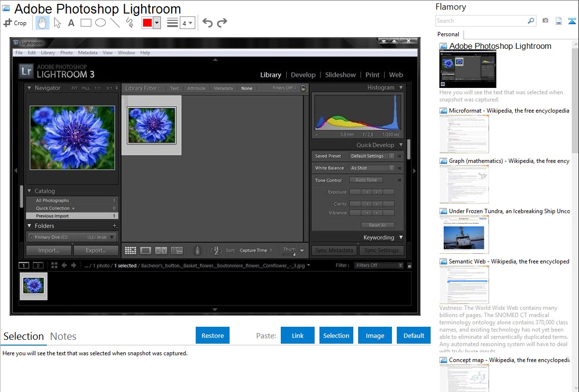The height and width of the screenshot is (392, 579).
Task: Toggle the library filter lock icon
Action: click(303, 88)
